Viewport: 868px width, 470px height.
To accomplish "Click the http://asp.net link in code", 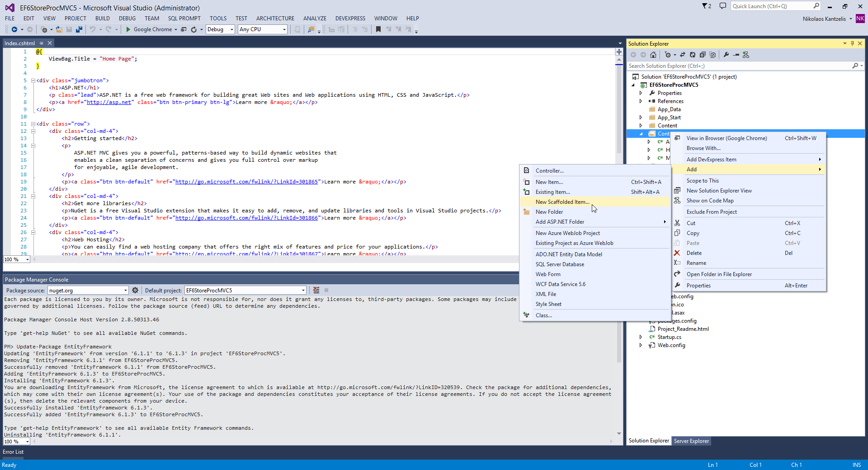I will point(109,102).
